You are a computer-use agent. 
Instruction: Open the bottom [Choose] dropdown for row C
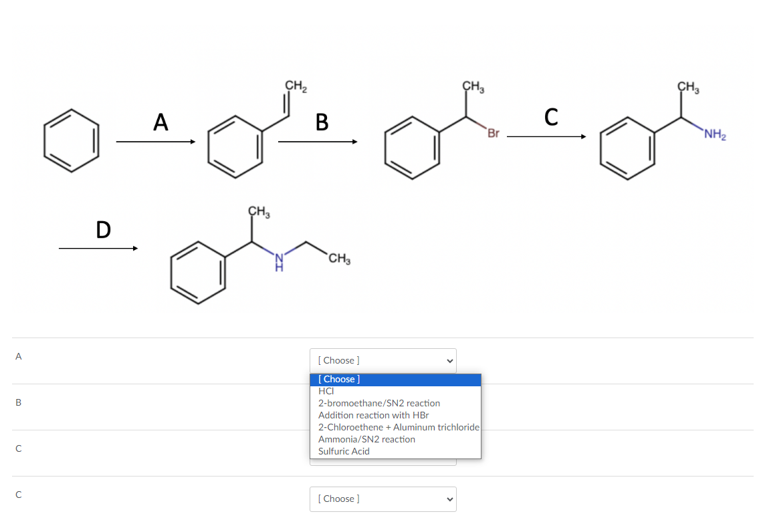coord(383,499)
